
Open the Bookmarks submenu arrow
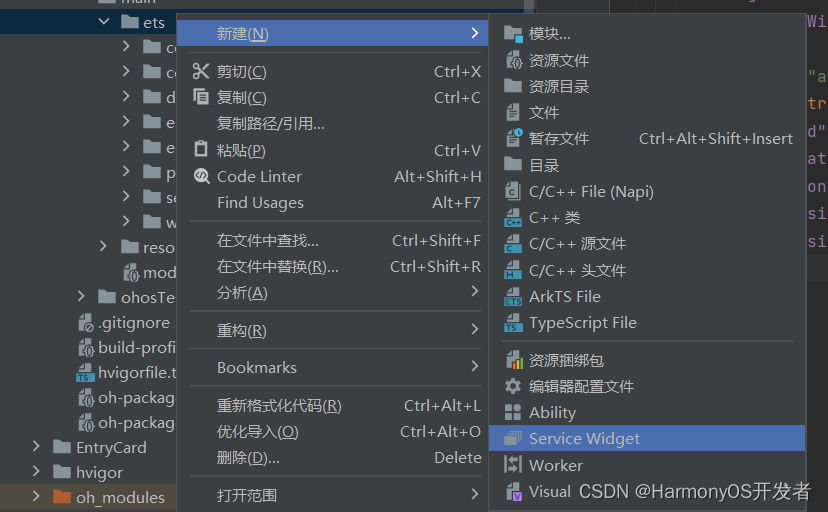coord(475,366)
